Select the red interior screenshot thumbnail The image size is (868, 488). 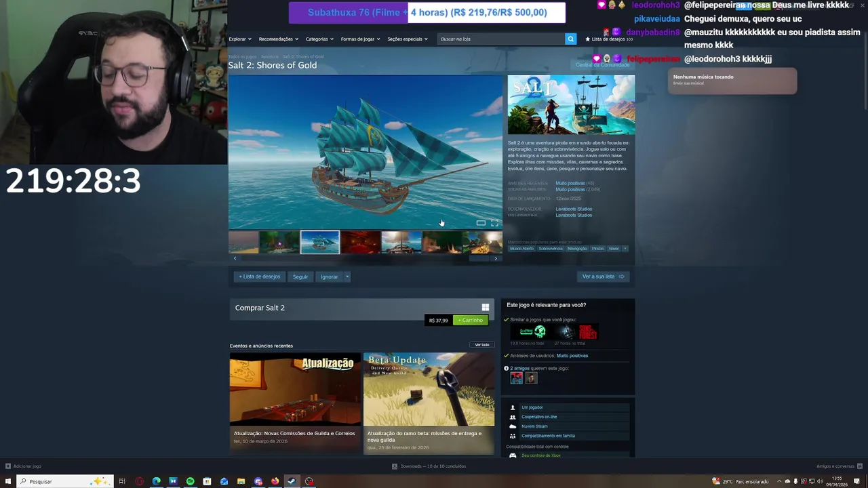(360, 243)
